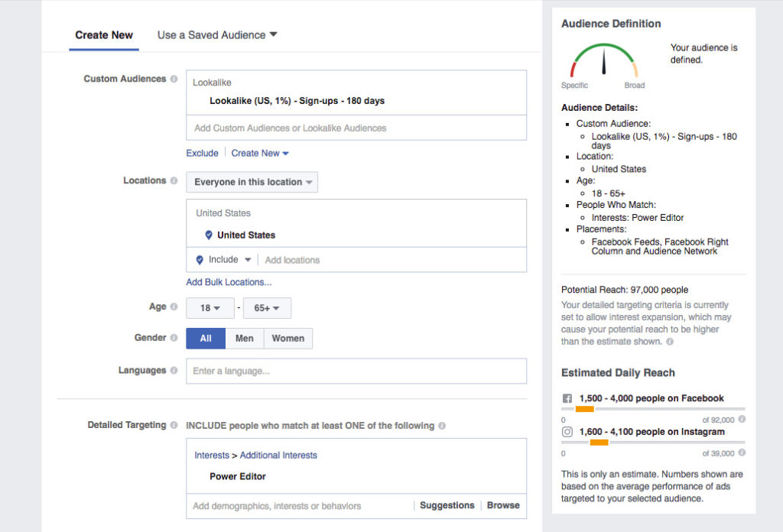Click info icon next to Gender label
Viewport: 783px width, 532px height.
(x=174, y=338)
